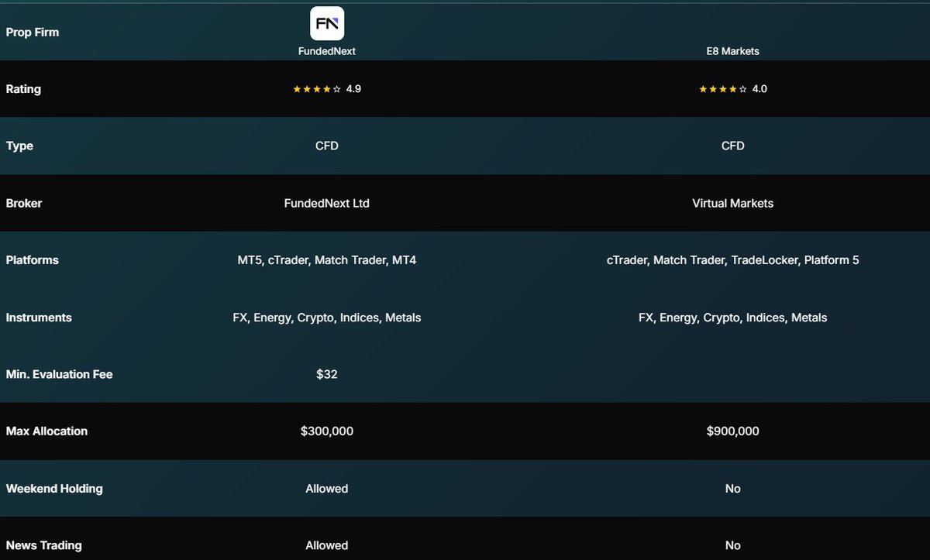Click the empty fifth star for FundedNext
This screenshot has width=930, height=560.
click(x=337, y=89)
